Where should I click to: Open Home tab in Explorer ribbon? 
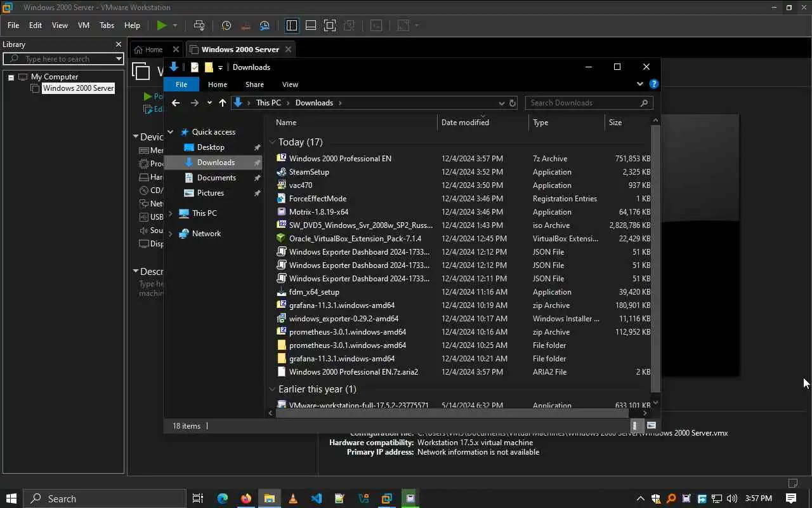tap(218, 84)
